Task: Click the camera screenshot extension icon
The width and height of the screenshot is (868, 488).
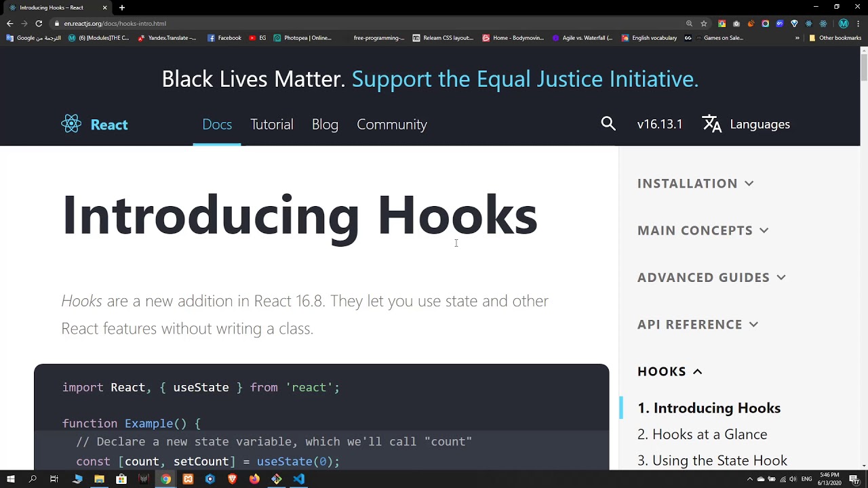Action: tap(736, 23)
